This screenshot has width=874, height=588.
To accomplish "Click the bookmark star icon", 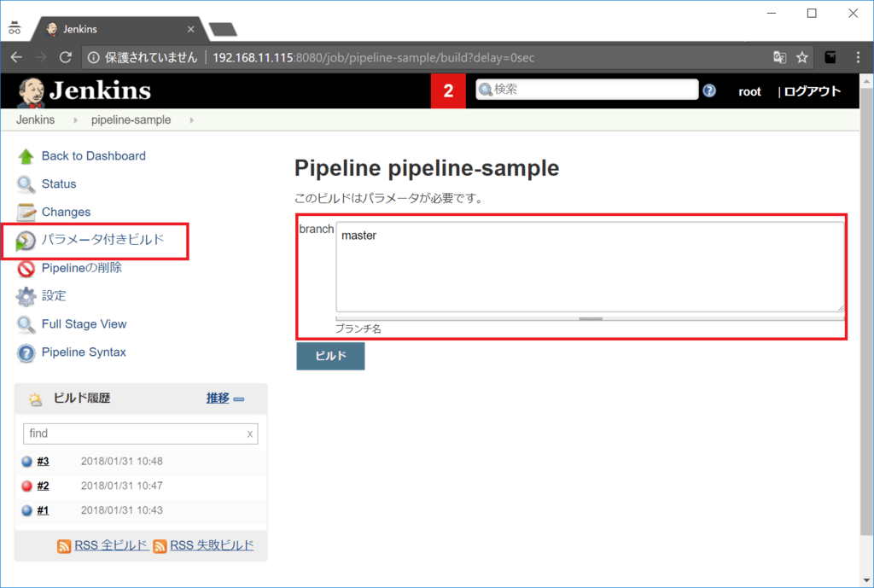I will pyautogui.click(x=802, y=57).
